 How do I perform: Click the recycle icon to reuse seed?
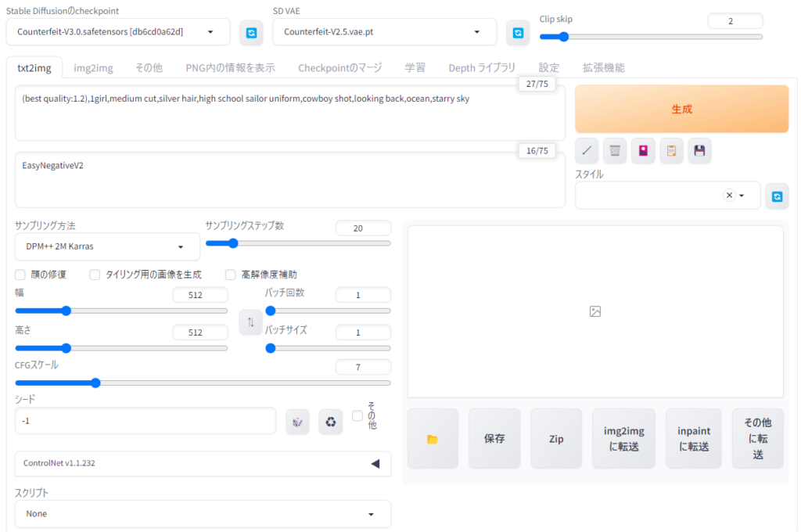(x=330, y=422)
